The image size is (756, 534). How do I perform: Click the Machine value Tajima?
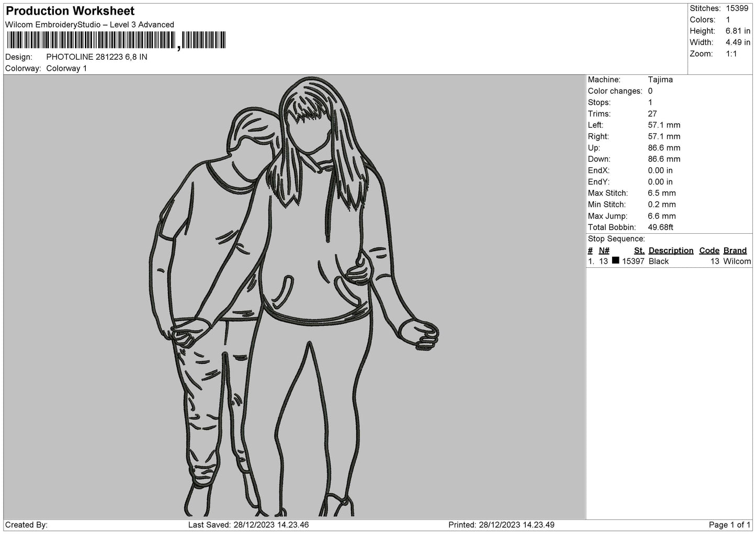coord(660,80)
